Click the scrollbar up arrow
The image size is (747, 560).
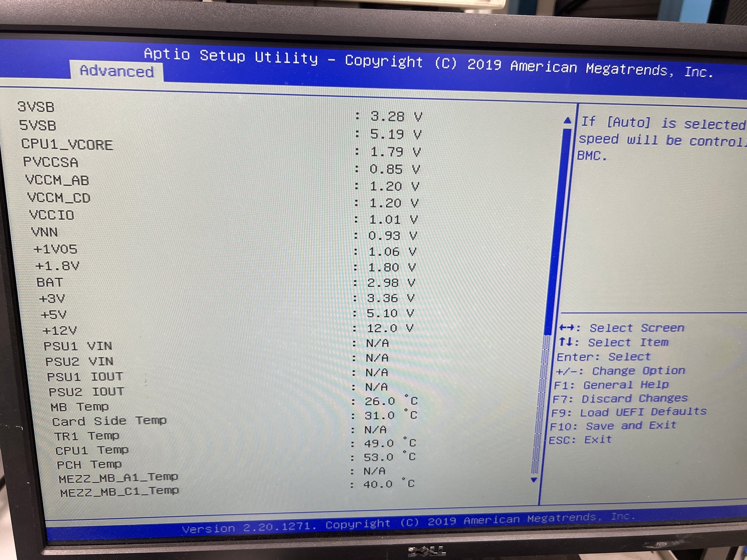tap(567, 121)
